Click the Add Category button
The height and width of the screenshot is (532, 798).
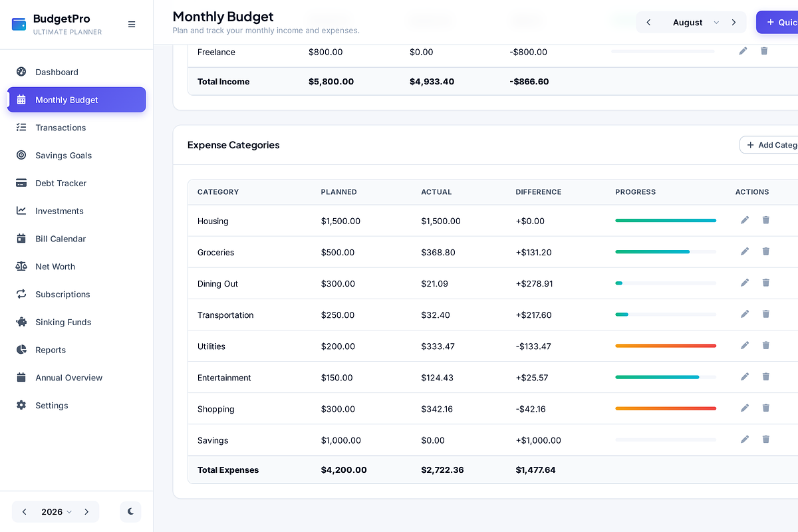click(769, 145)
